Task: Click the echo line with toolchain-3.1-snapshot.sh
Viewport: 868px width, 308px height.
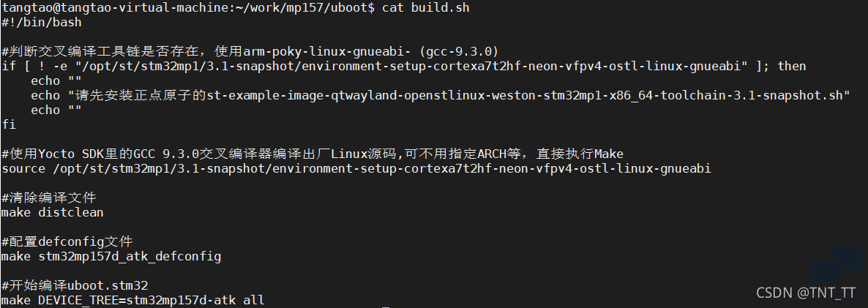Action: [440, 96]
